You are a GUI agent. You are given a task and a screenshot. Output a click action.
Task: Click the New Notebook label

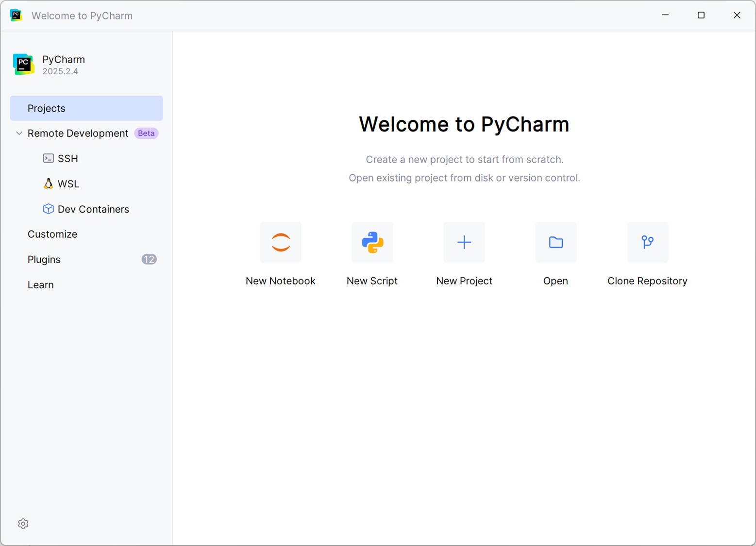click(281, 281)
